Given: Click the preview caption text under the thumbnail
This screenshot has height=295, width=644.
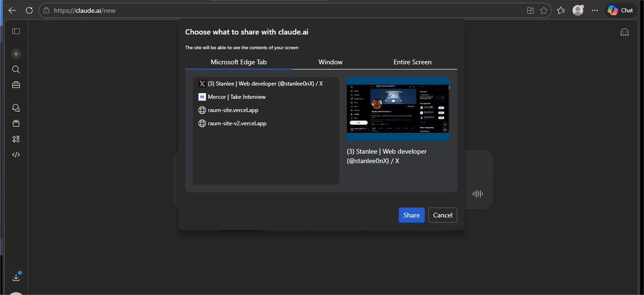Looking at the screenshot, I should point(387,156).
